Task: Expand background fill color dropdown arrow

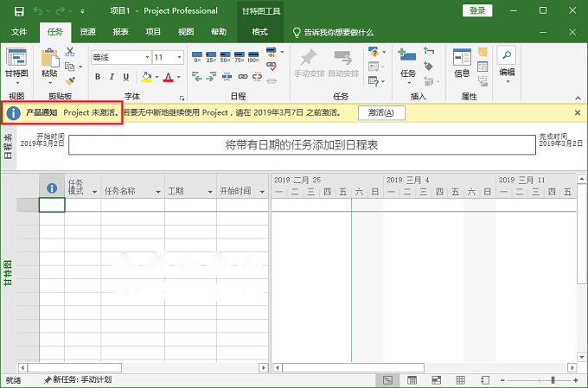Action: (157, 77)
